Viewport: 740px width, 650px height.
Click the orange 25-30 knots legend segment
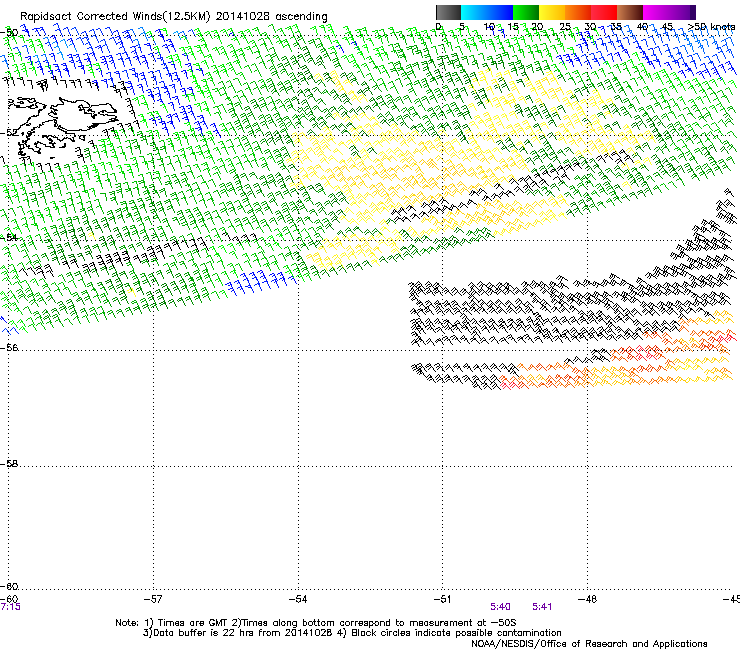click(x=578, y=12)
